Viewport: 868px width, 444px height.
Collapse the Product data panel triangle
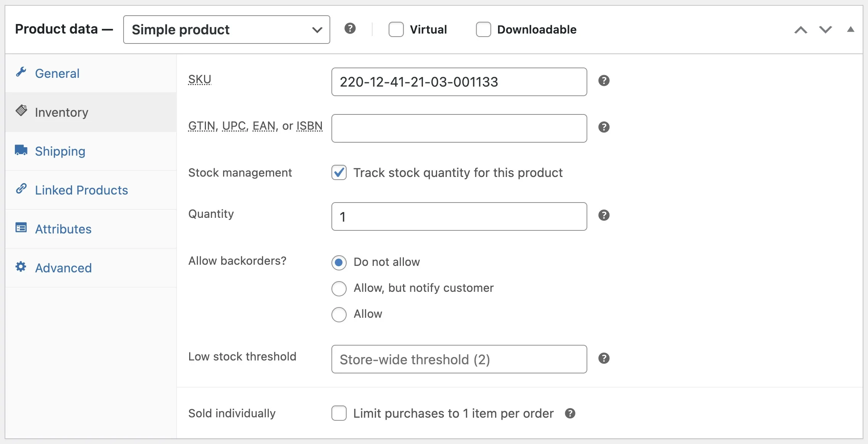pos(850,29)
